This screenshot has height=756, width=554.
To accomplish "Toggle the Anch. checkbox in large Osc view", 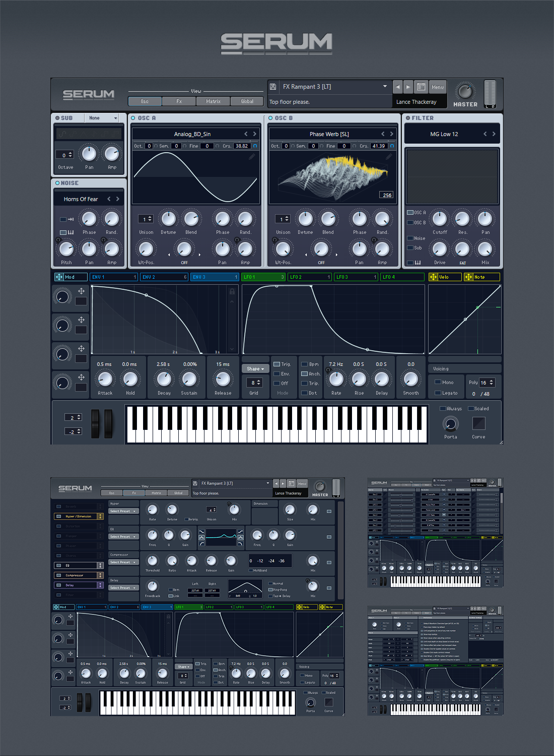I will point(304,373).
